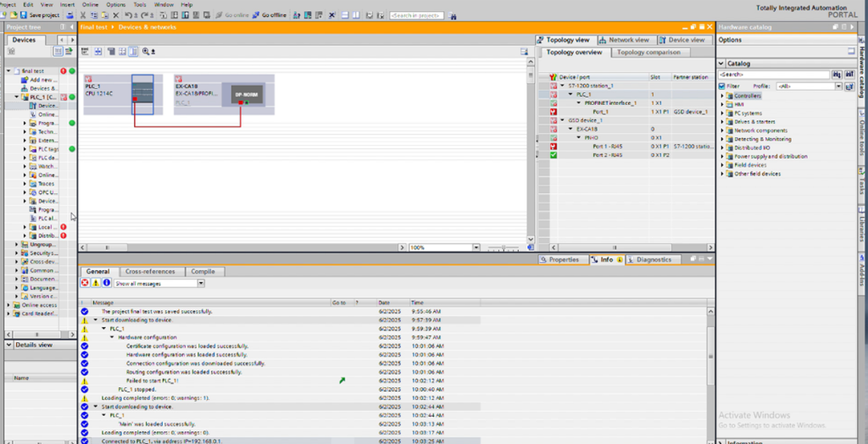
Task: Click the Print icon in the toolbar
Action: (70, 15)
